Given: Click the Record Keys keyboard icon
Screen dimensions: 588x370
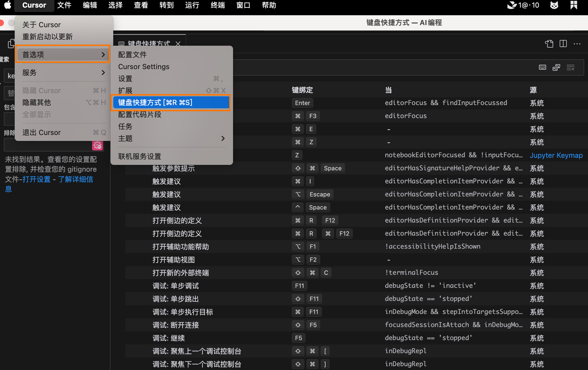Looking at the screenshot, I should (543, 67).
